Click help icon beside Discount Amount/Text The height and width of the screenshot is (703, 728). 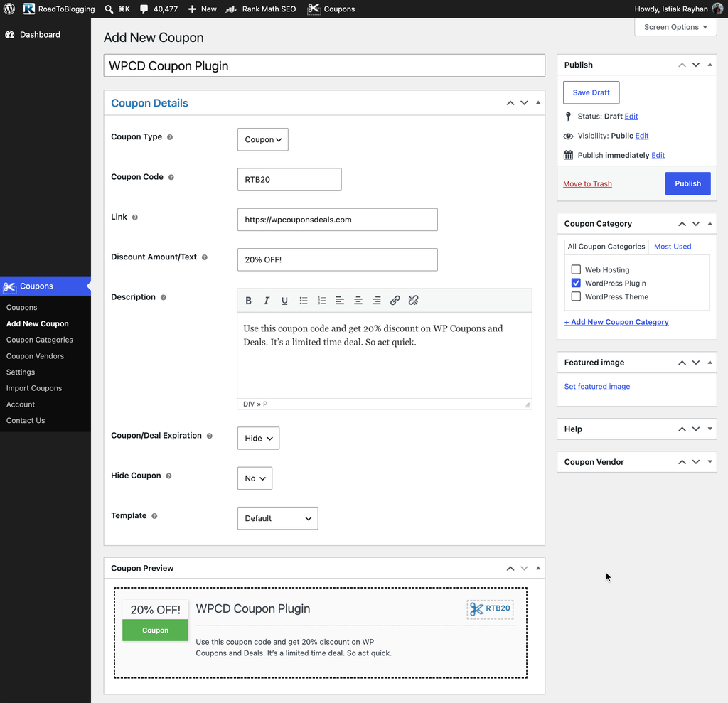[x=204, y=257]
